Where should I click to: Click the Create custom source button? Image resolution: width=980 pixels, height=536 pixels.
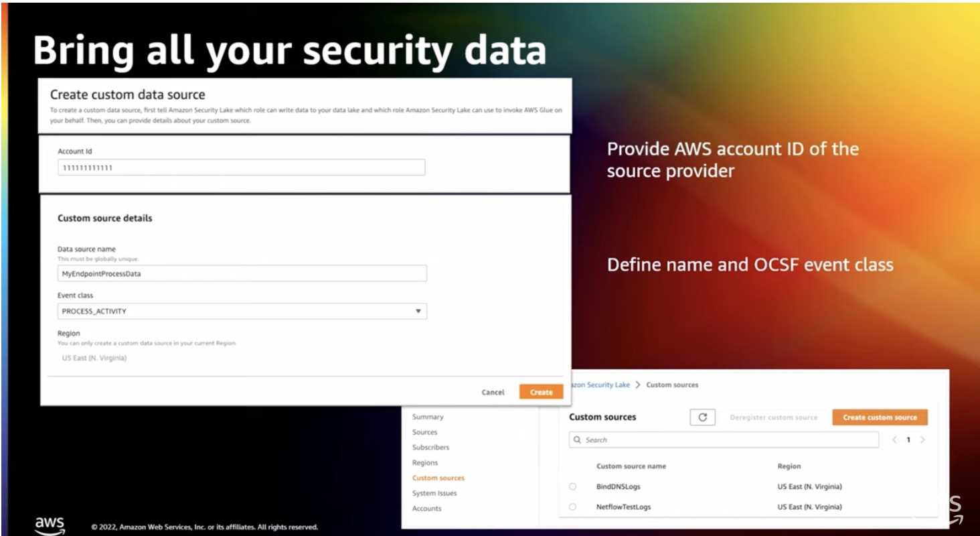tap(880, 417)
